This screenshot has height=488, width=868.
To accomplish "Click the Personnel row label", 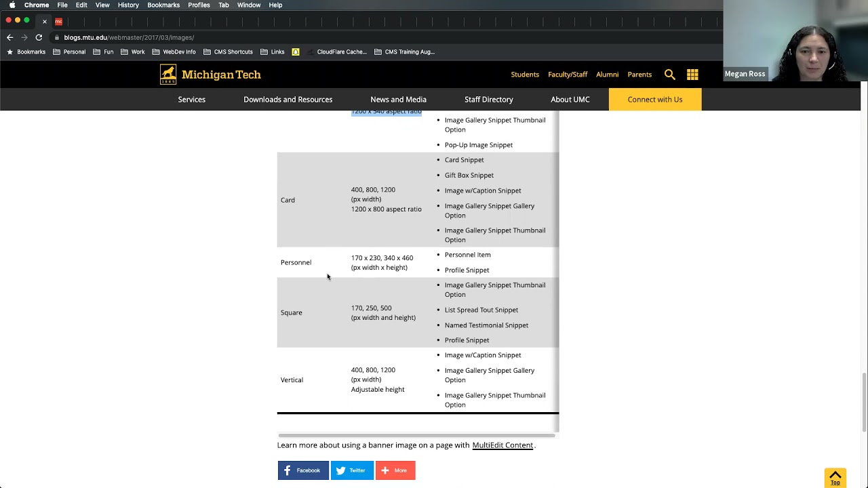I will (x=296, y=262).
